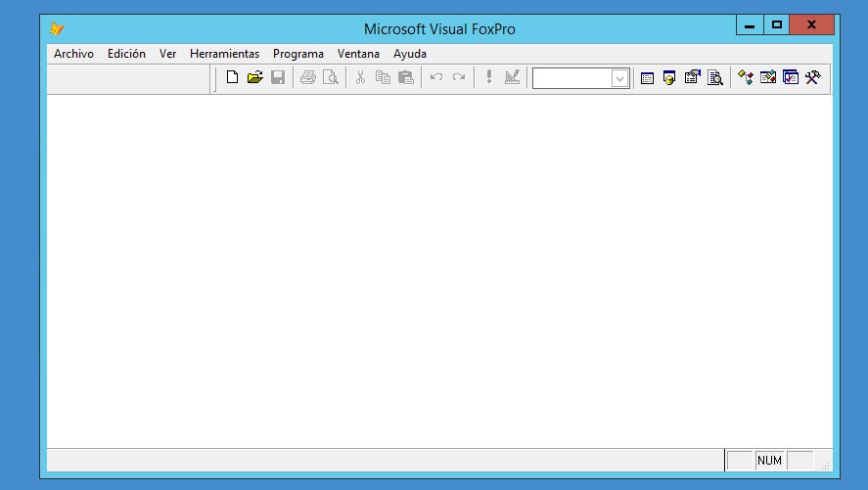Run with the exclamation mark icon
Viewport: 868px width, 490px height.
(x=489, y=77)
